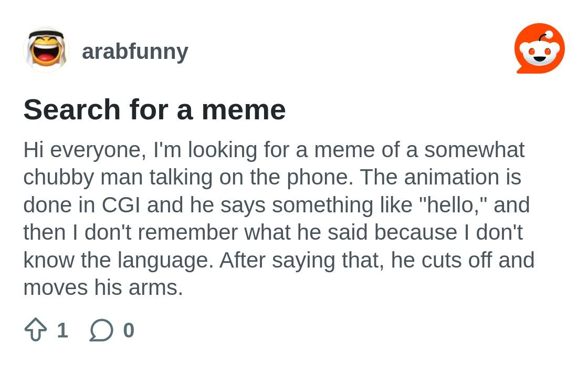The image size is (588, 369).
Task: Click the word "meme" in the post title
Action: tap(244, 110)
